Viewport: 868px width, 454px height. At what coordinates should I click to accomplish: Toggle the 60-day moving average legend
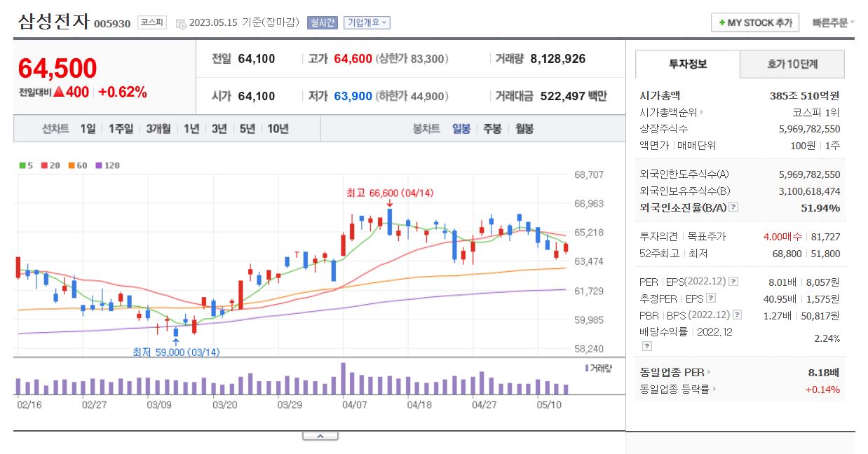click(77, 165)
